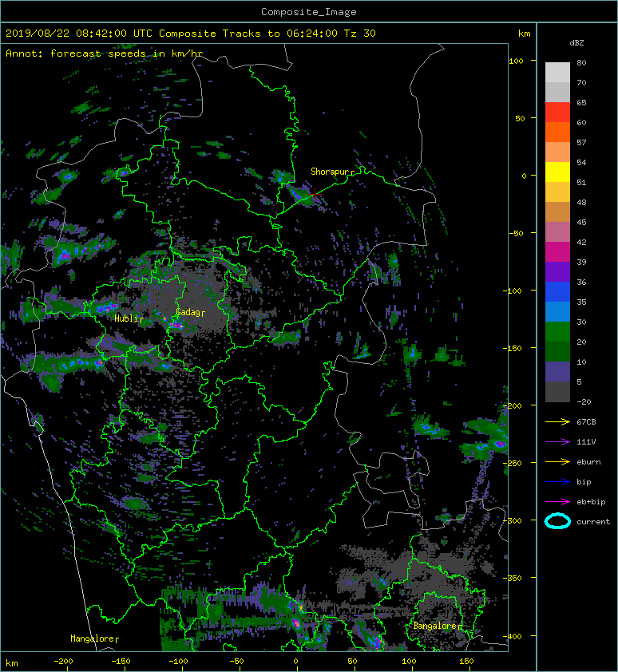Select the light blue 30-35 dBZ swatch
618x672 pixels.
(557, 311)
